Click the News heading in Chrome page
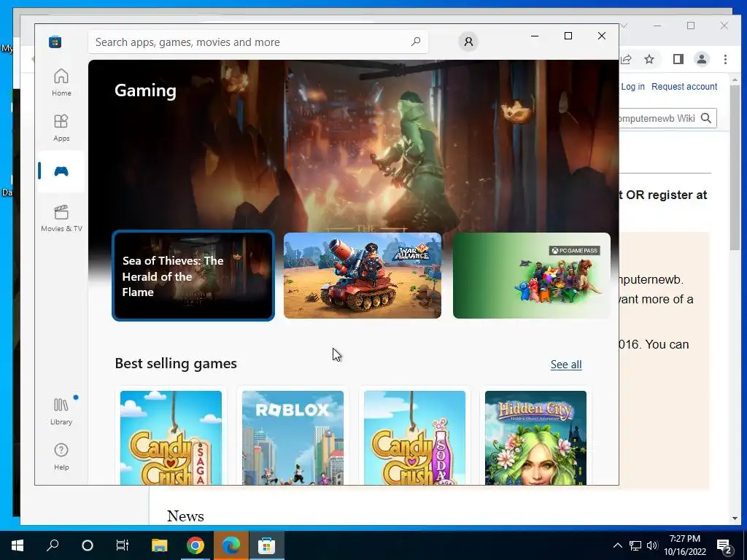The width and height of the screenshot is (747, 560). coord(185,516)
